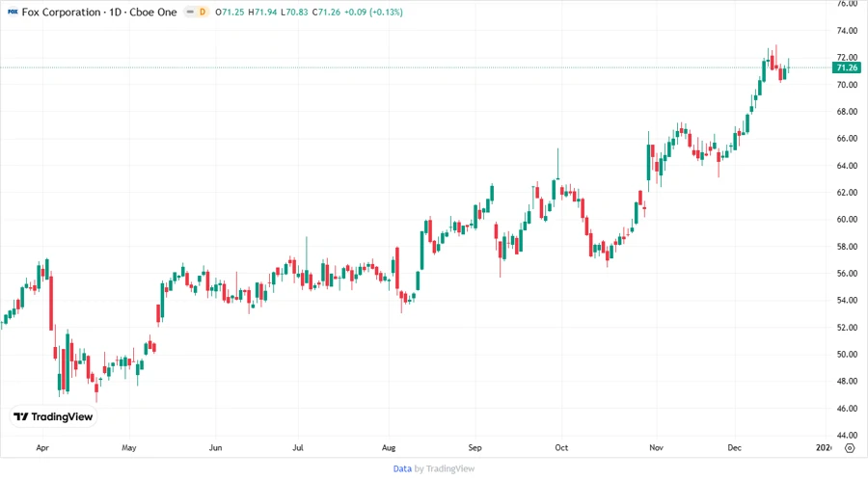Click the 60.00 price axis label
868x480 pixels.
[847, 219]
